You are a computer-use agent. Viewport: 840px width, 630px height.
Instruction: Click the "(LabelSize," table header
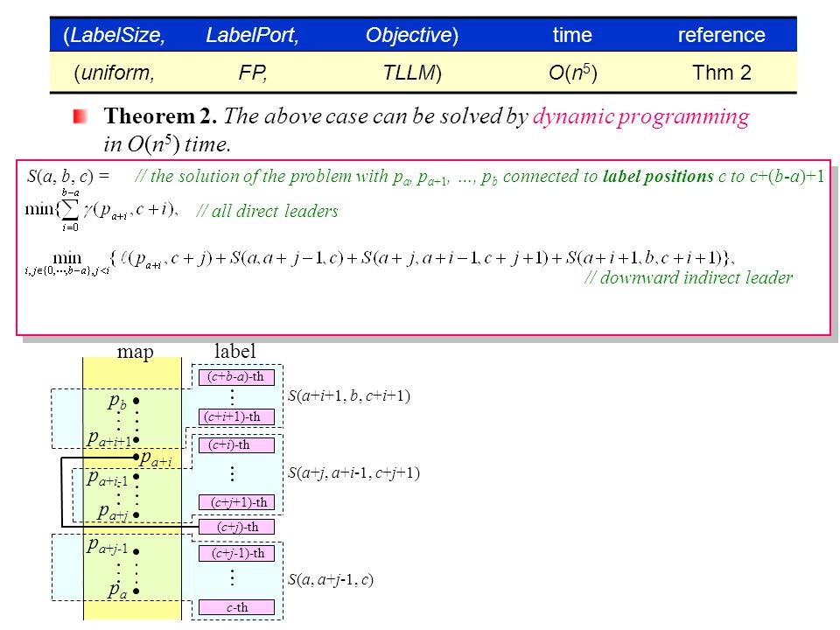coord(114,35)
